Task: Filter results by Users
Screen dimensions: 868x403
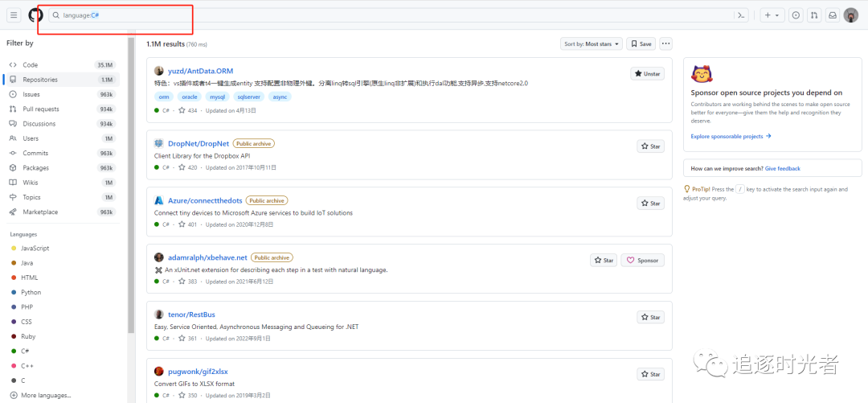Action: (62, 138)
